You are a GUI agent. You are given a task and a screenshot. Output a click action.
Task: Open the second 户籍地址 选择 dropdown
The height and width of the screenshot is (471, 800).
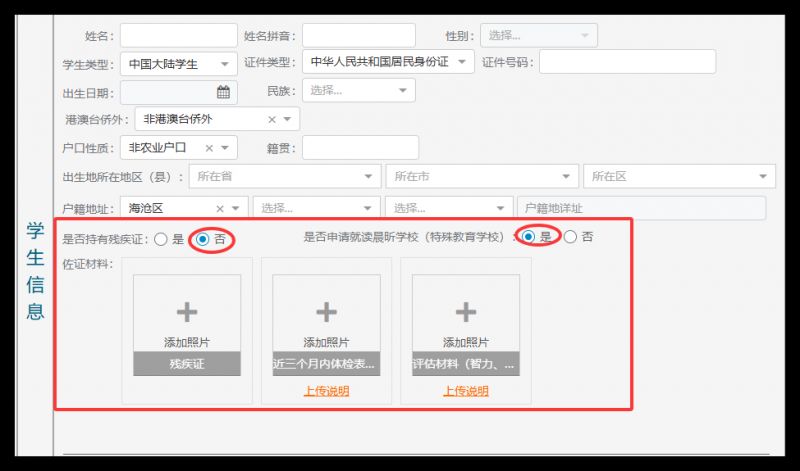(x=316, y=208)
